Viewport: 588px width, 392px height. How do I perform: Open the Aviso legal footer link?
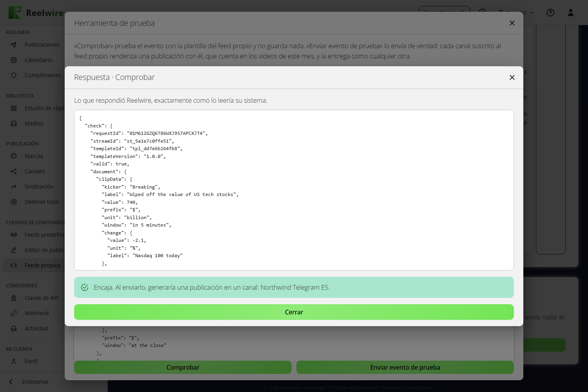tap(314, 388)
